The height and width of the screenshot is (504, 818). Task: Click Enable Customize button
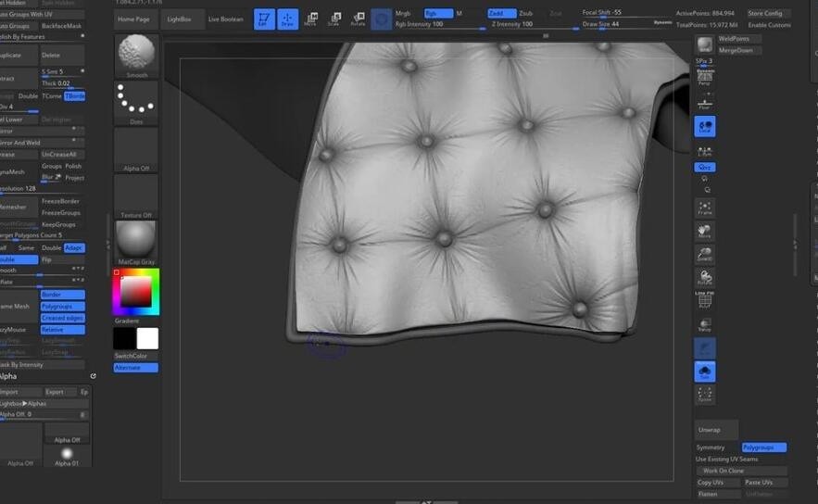(x=769, y=25)
